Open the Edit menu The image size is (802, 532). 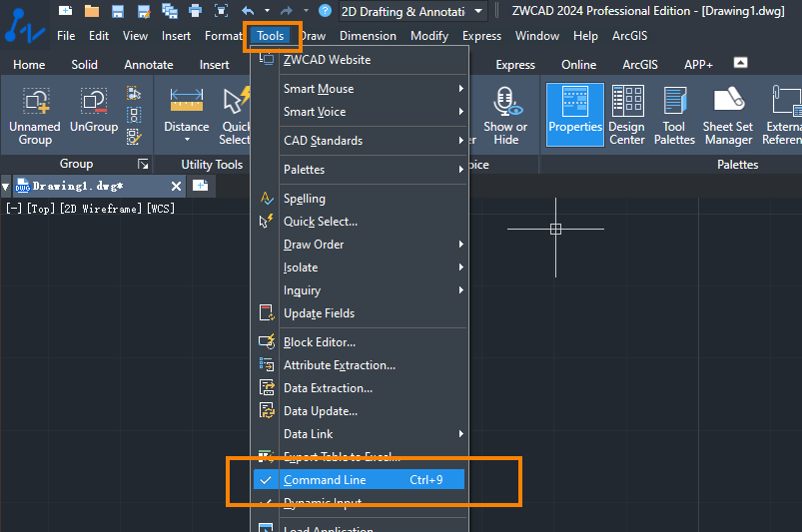pos(99,36)
